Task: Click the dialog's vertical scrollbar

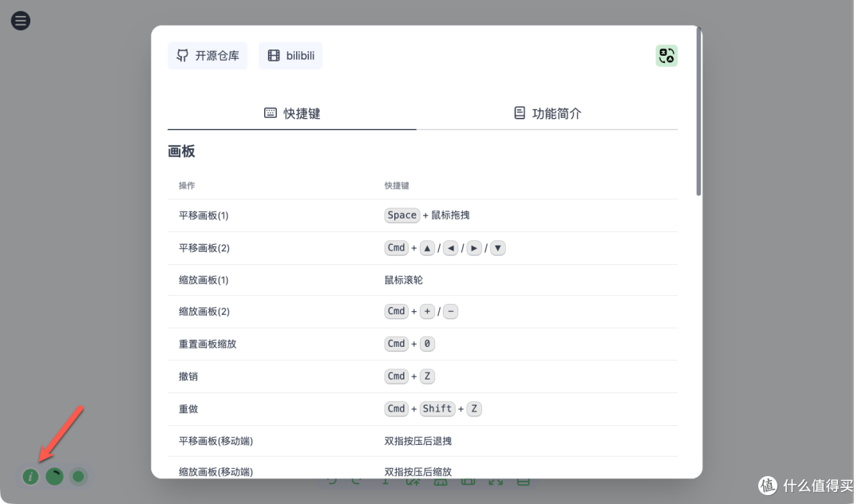Action: (x=698, y=111)
